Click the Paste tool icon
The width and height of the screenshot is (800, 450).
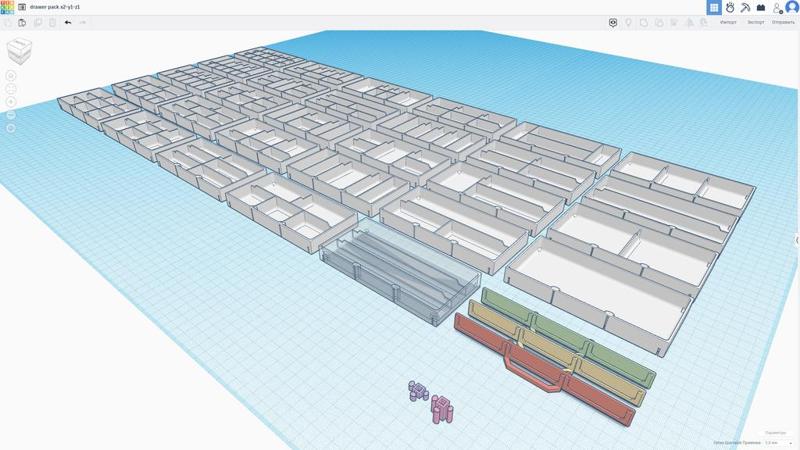click(x=22, y=22)
